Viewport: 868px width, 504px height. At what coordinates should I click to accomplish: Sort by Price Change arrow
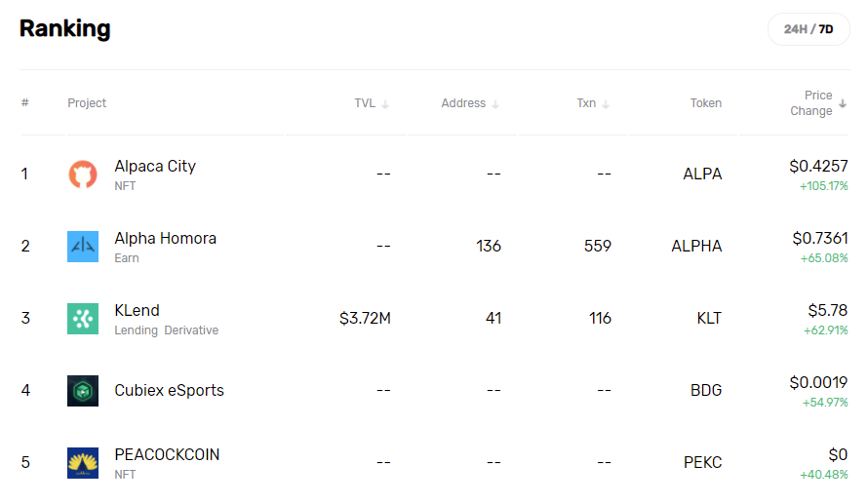[843, 103]
